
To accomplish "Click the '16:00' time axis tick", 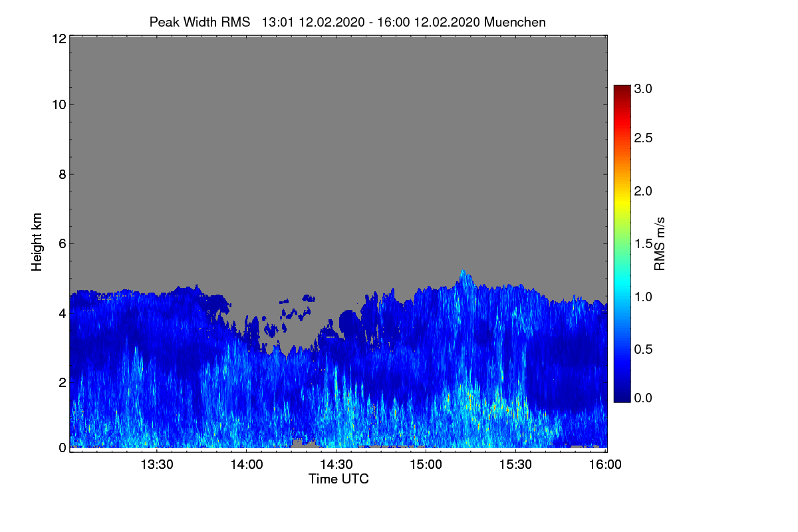I will click(605, 465).
